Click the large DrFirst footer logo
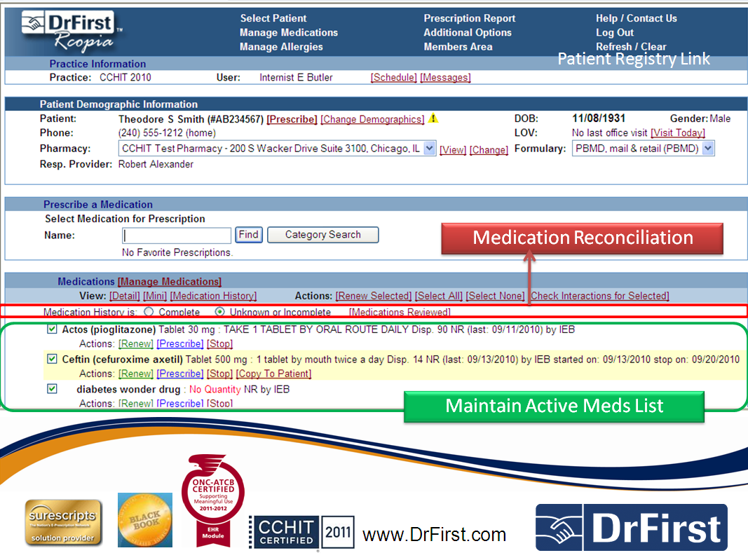 pos(631,528)
